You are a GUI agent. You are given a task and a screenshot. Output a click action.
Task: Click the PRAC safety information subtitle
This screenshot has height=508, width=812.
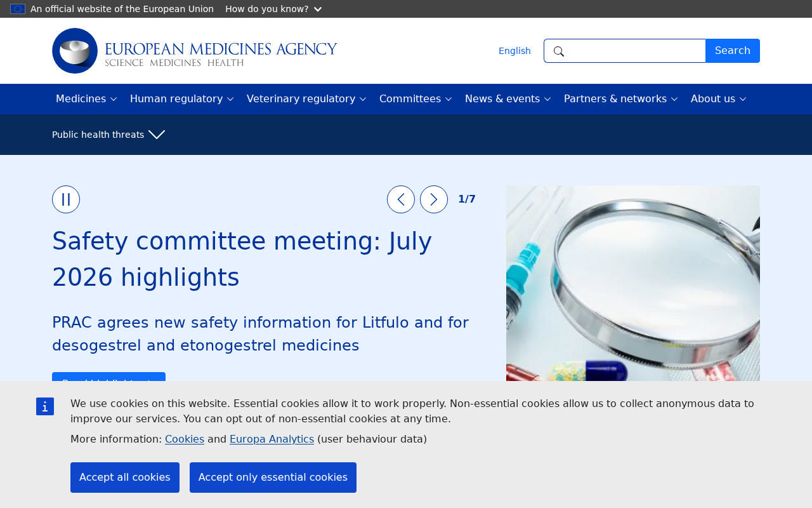pos(260,334)
